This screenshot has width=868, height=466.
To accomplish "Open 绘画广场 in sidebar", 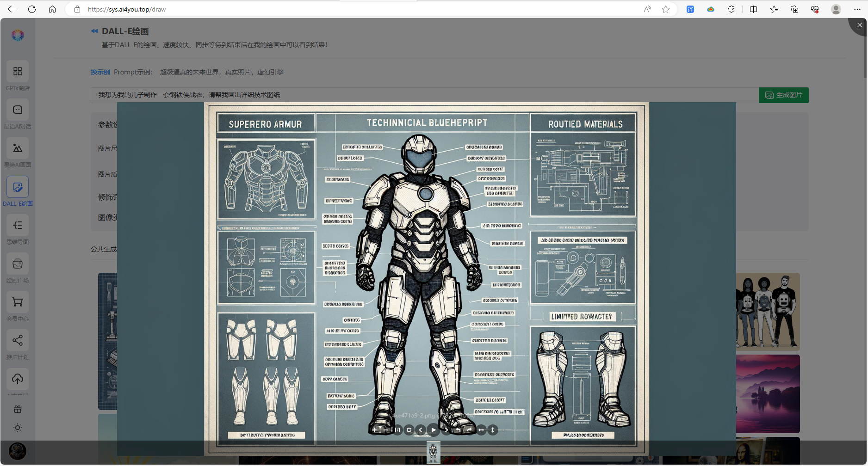I will pyautogui.click(x=18, y=268).
